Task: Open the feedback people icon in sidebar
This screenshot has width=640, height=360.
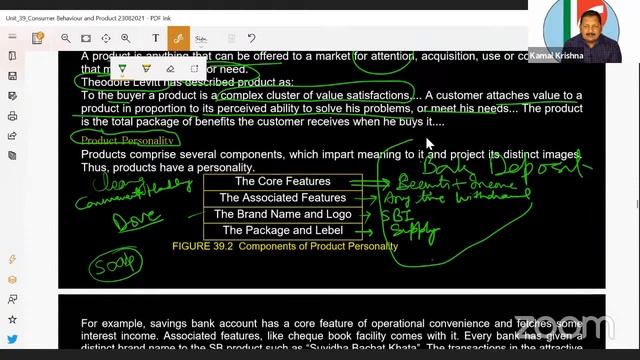Action: pyautogui.click(x=12, y=300)
